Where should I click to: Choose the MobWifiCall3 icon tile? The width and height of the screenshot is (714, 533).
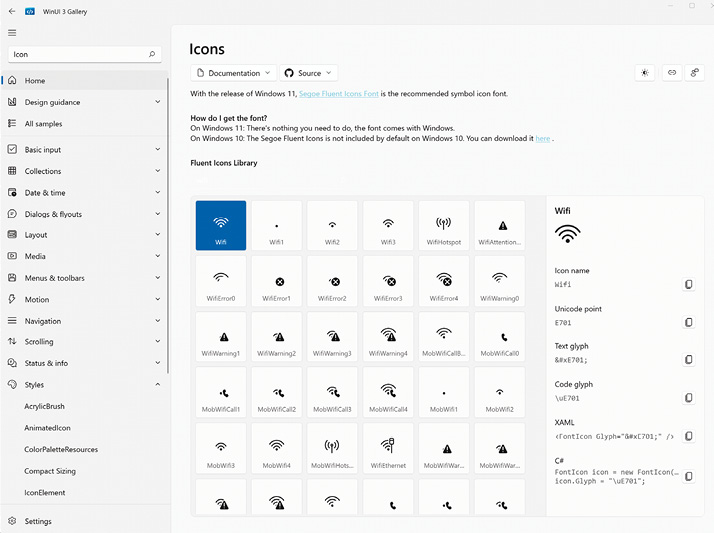[x=332, y=392]
